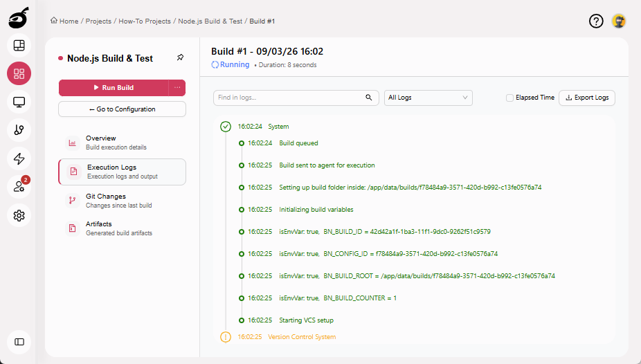This screenshot has width=641, height=364.
Task: Click the BN_BUILD_COUNTER log line
Action: pyautogui.click(x=338, y=298)
